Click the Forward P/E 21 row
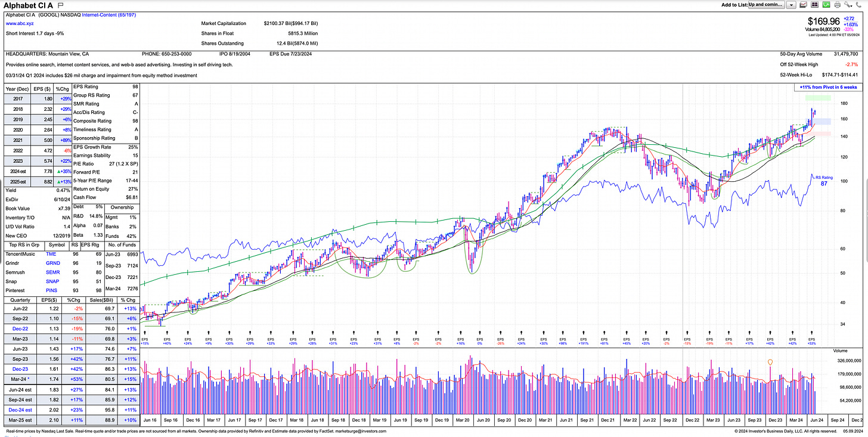Image resolution: width=868 pixels, height=437 pixels. click(106, 172)
